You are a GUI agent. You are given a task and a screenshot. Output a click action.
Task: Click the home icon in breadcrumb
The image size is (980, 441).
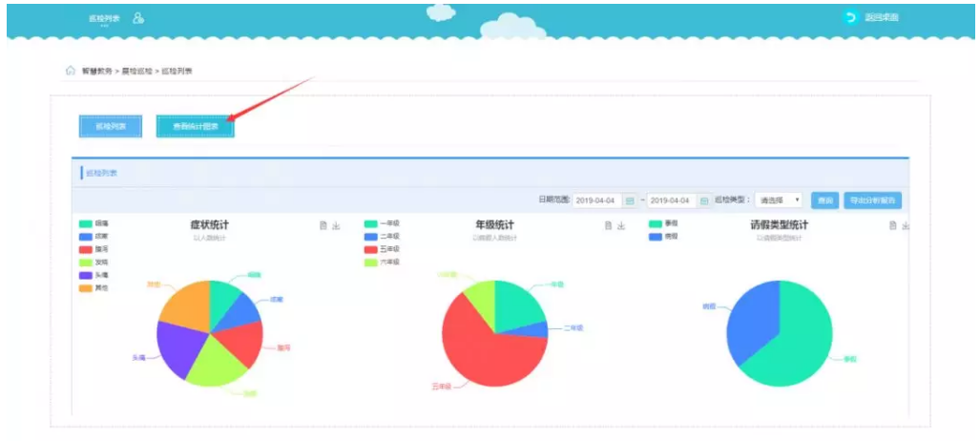[x=70, y=71]
